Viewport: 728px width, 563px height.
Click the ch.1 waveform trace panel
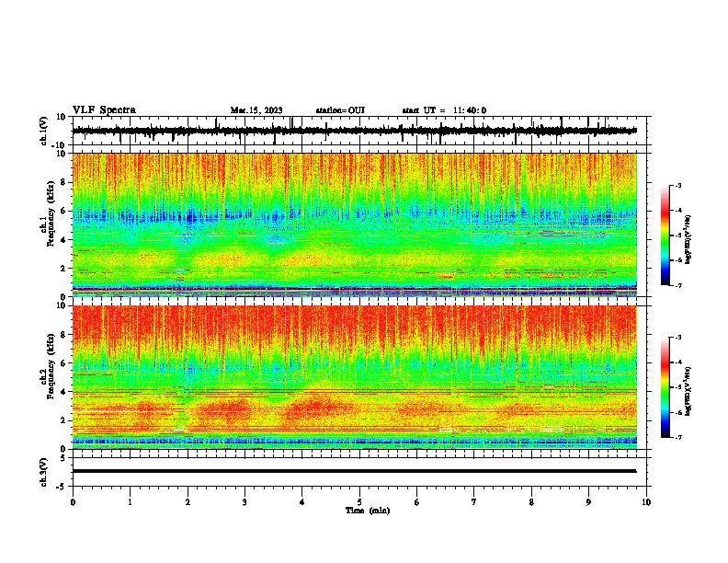(x=358, y=131)
